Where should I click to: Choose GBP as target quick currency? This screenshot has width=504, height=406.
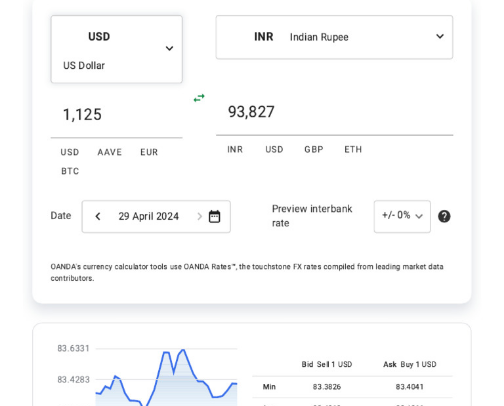[314, 149]
